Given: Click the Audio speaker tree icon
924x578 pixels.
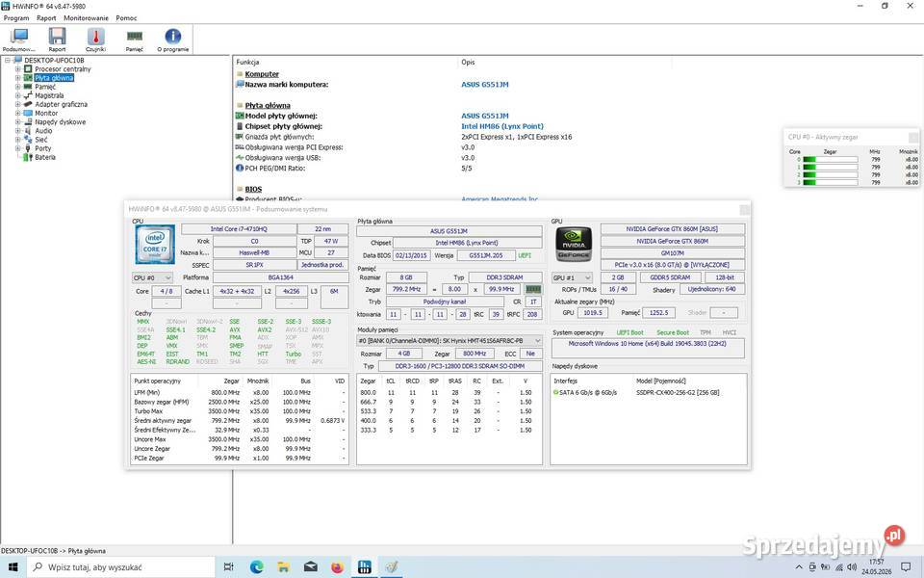Looking at the screenshot, I should [x=27, y=131].
